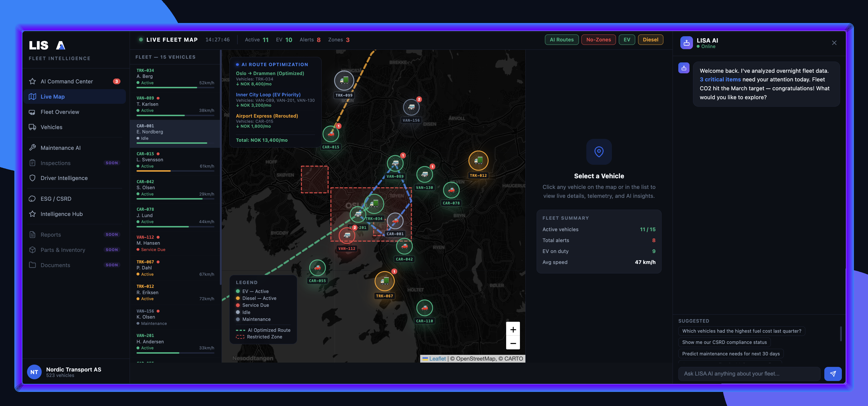Click the TRK-099 truck marker
Screen dimensions: 868x406
click(x=344, y=81)
